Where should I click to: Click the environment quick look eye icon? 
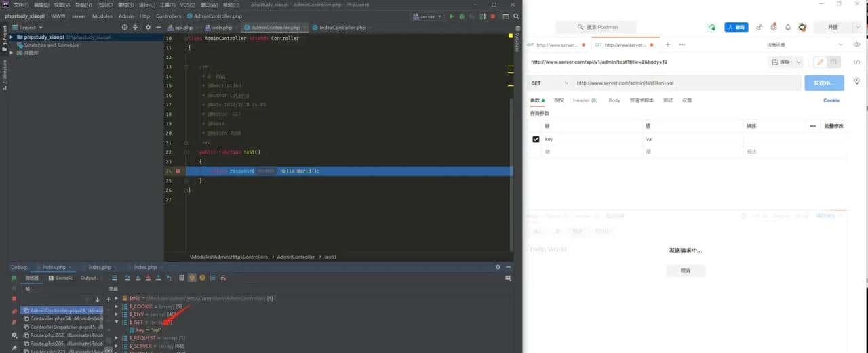856,45
